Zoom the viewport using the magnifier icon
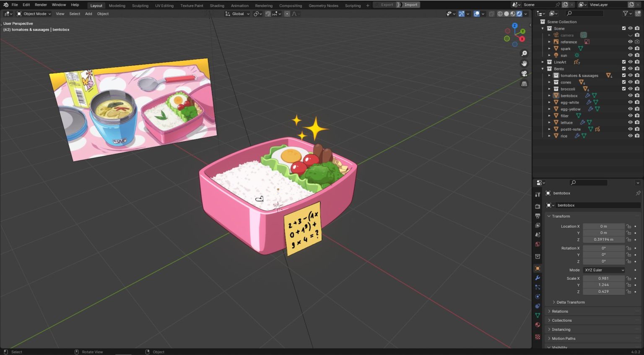644x355 pixels. (524, 53)
